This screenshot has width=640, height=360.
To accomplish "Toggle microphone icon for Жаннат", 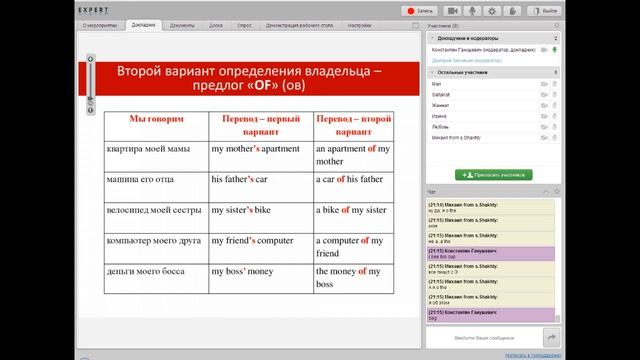I will (555, 105).
